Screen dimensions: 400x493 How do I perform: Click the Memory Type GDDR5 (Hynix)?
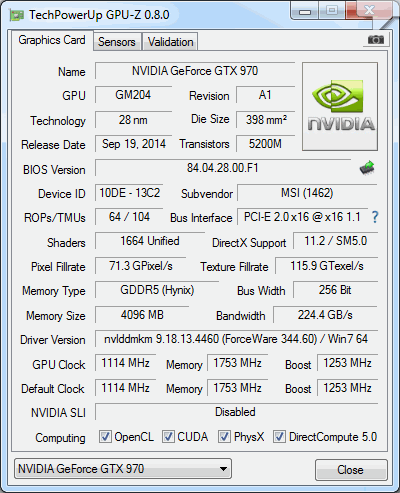coord(157,290)
